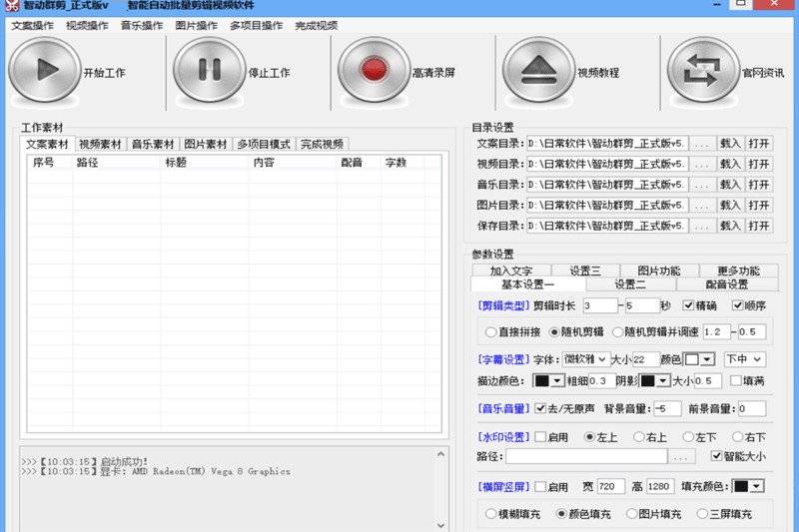Click 打开 button for 保存目录
The image size is (799, 532).
pyautogui.click(x=759, y=227)
